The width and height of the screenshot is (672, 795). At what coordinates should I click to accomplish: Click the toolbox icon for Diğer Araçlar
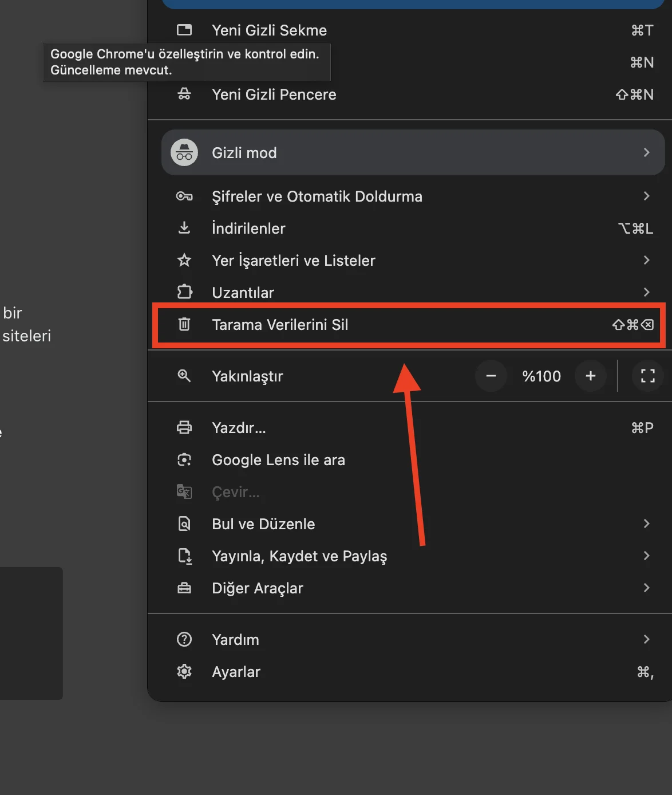tap(184, 588)
